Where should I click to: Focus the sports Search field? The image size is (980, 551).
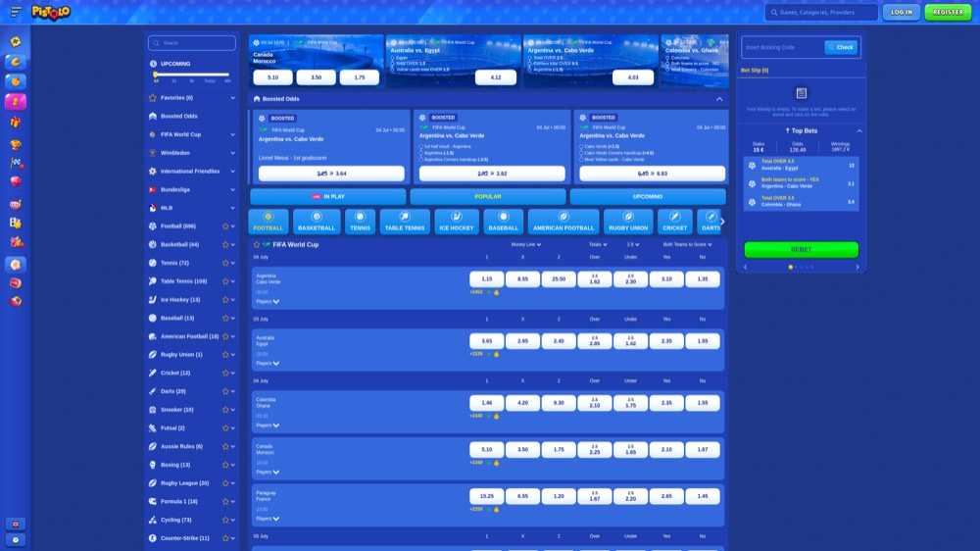point(192,43)
